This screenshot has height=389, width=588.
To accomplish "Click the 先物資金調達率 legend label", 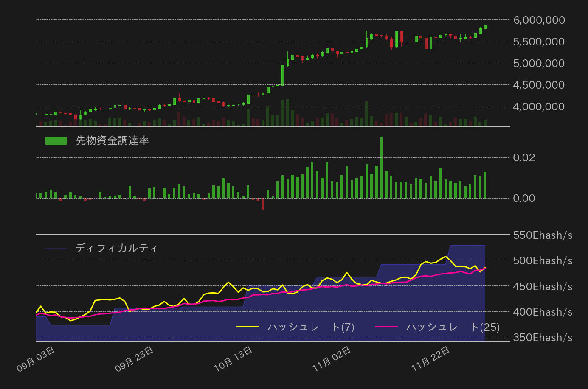I will 112,141.
